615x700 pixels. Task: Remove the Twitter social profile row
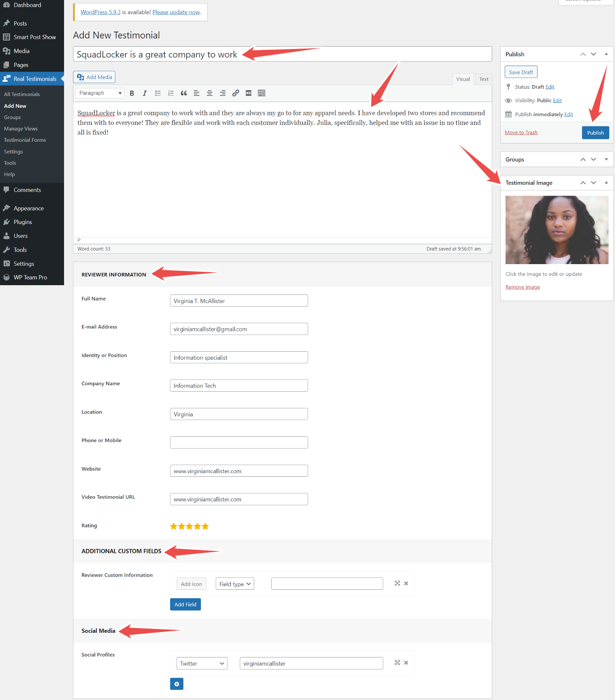(x=406, y=663)
